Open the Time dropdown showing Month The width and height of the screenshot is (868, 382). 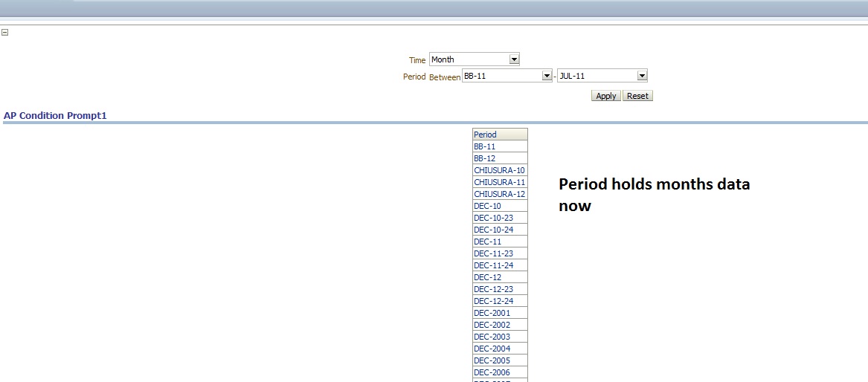[475, 59]
